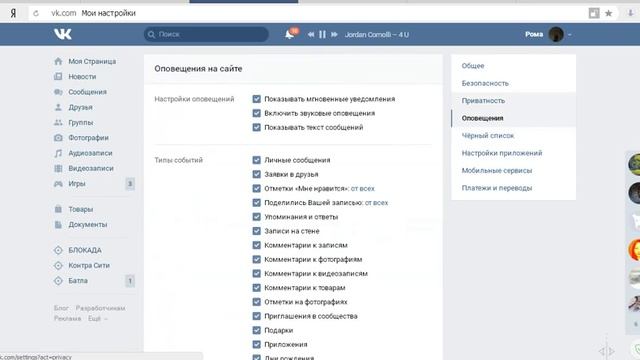Image resolution: width=640 pixels, height=360 pixels.
Task: Open Товары shopping bag icon
Action: pyautogui.click(x=58, y=209)
